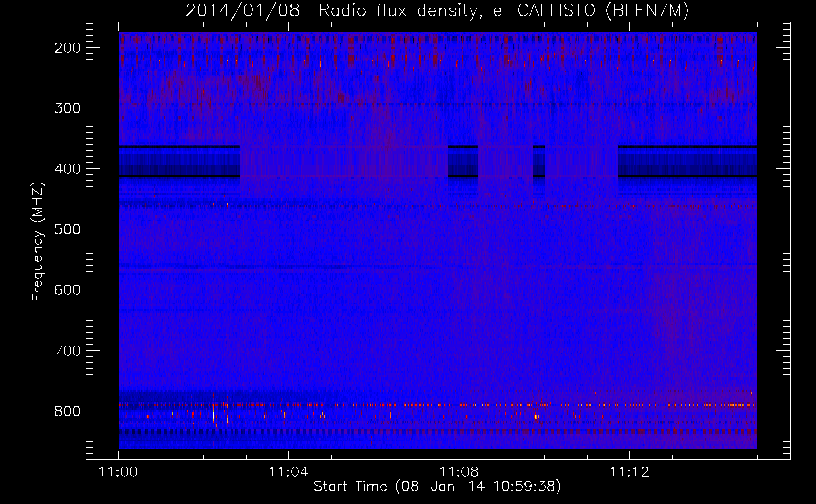The height and width of the screenshot is (504, 816).
Task: Select the 600 frequency tick label
Action: 68,290
